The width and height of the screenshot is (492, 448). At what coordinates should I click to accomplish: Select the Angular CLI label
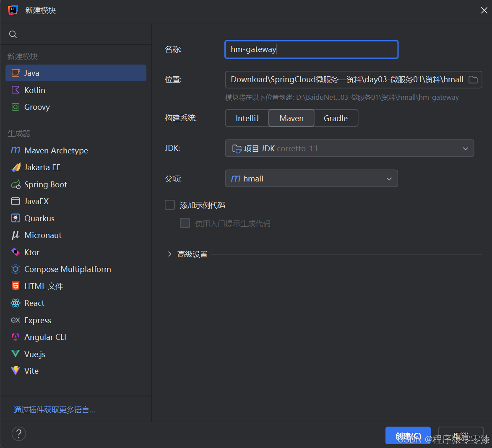point(45,337)
